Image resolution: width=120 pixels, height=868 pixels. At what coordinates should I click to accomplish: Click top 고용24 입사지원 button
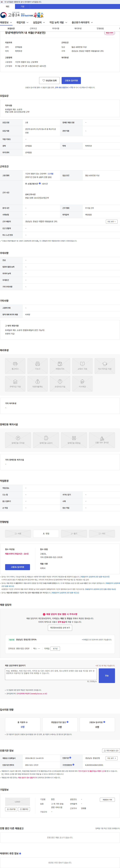coord(71,81)
